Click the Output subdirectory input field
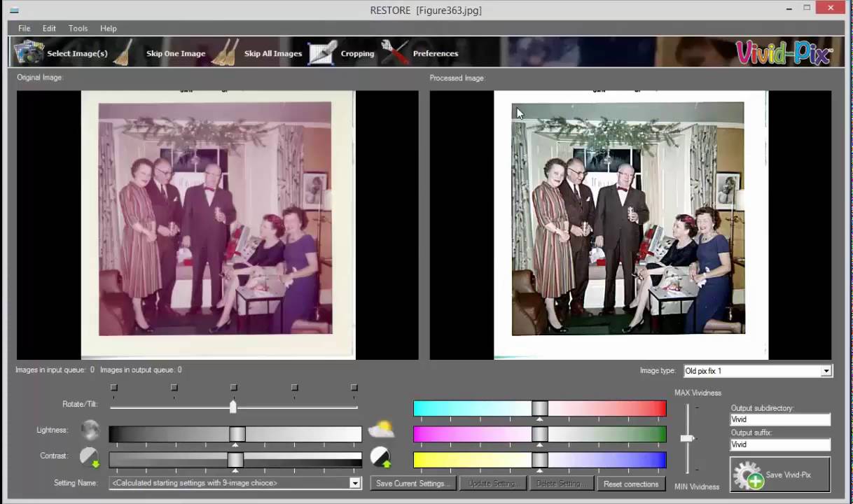The width and height of the screenshot is (853, 504). pos(780,419)
